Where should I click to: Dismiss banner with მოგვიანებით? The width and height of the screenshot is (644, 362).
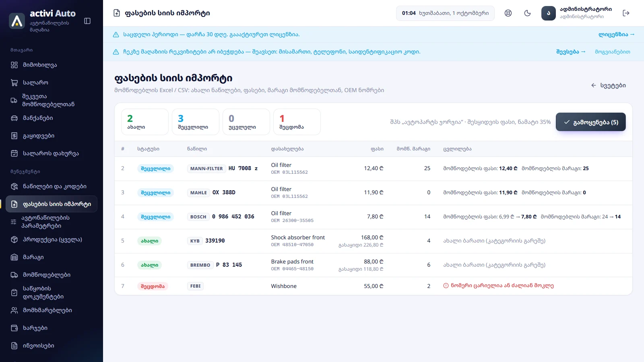pos(613,52)
